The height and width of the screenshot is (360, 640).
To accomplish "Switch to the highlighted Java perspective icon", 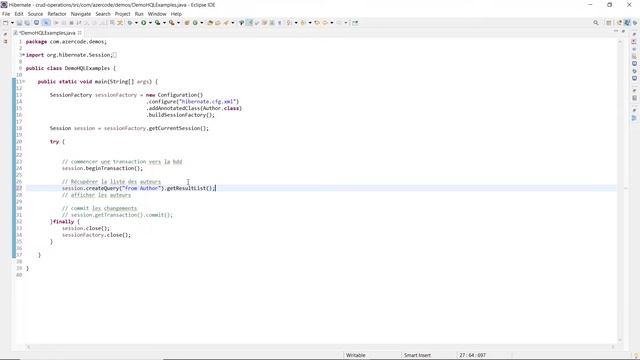I will (627, 23).
